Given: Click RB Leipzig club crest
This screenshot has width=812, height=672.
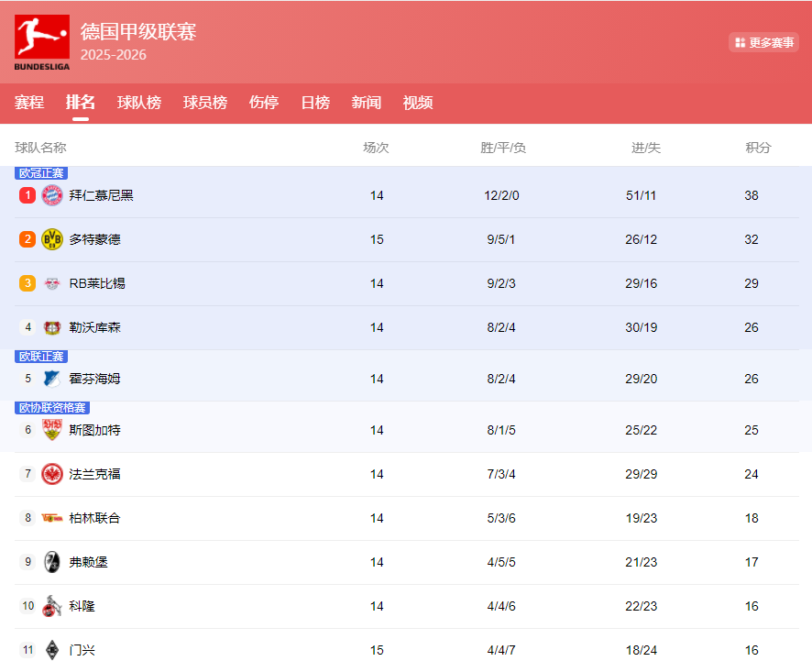Looking at the screenshot, I should 52,283.
